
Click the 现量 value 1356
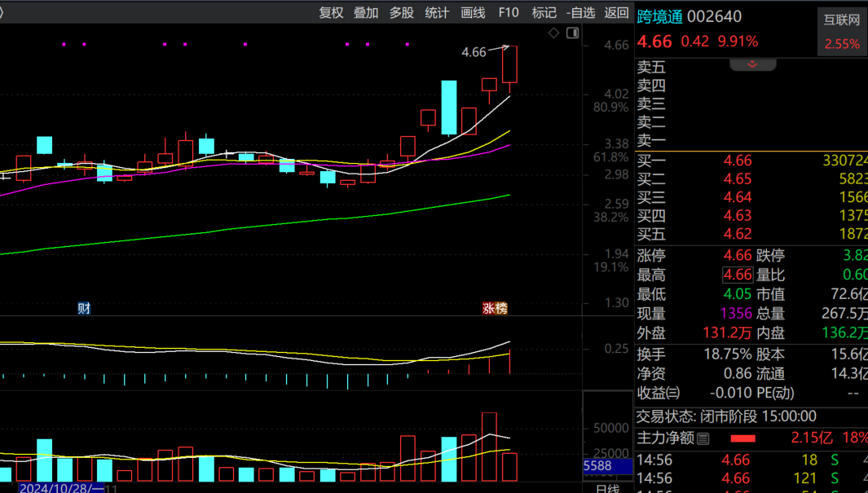736,313
